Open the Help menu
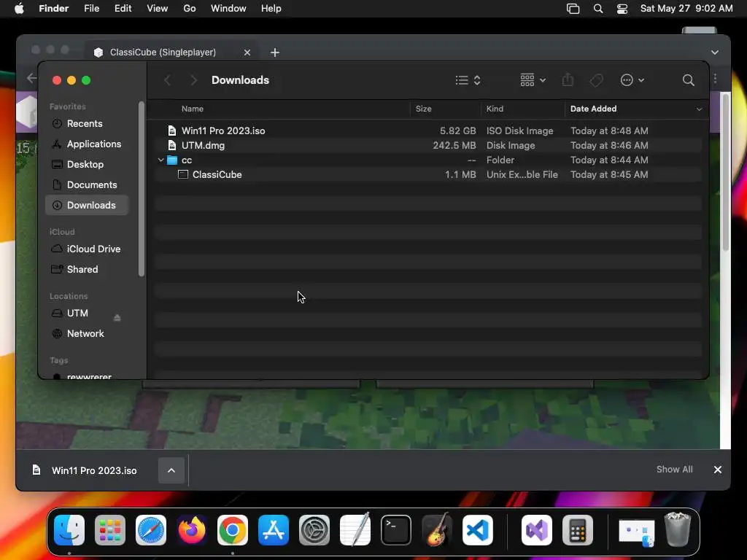Viewport: 747px width, 560px height. 271,9
